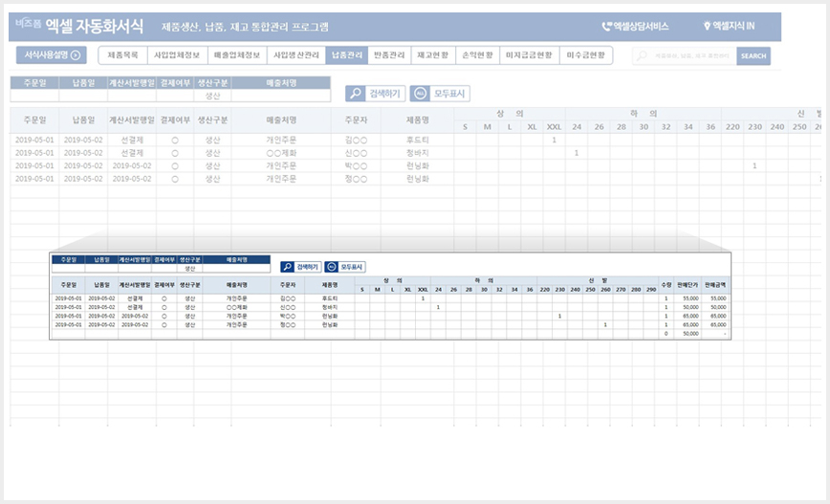Click 개인주문 in the main table's 김○○ row
The image size is (830, 504).
click(x=281, y=141)
